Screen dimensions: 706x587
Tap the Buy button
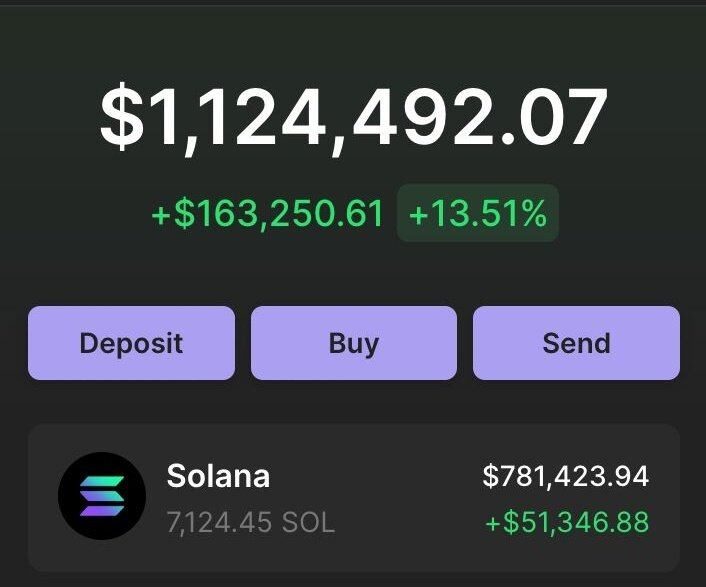(x=354, y=343)
